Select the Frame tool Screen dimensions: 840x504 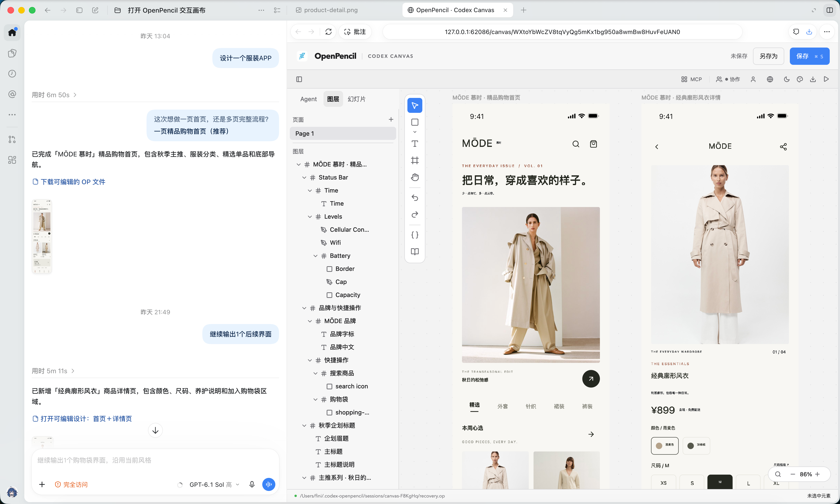click(x=415, y=160)
